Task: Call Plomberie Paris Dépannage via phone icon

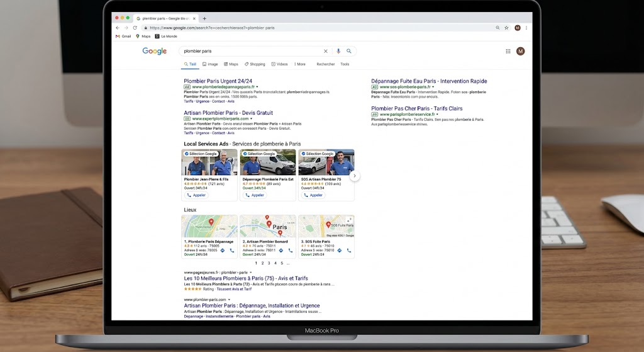Action: [x=232, y=251]
